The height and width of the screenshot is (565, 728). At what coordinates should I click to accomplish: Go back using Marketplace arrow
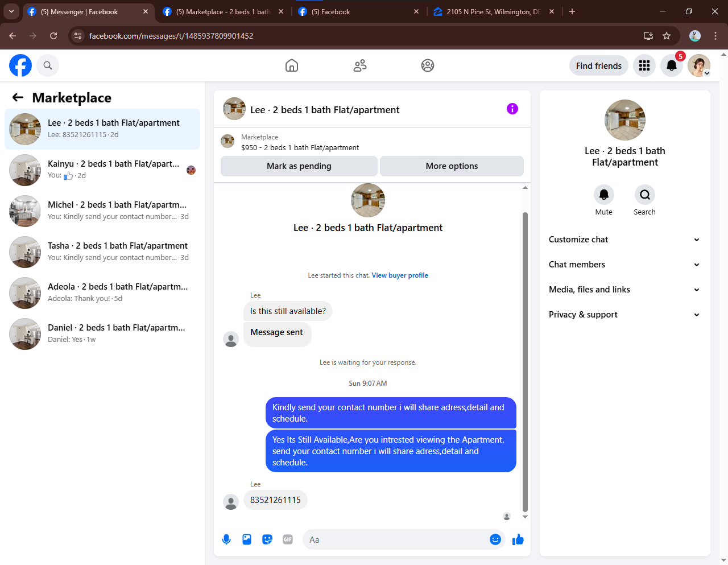pos(18,97)
